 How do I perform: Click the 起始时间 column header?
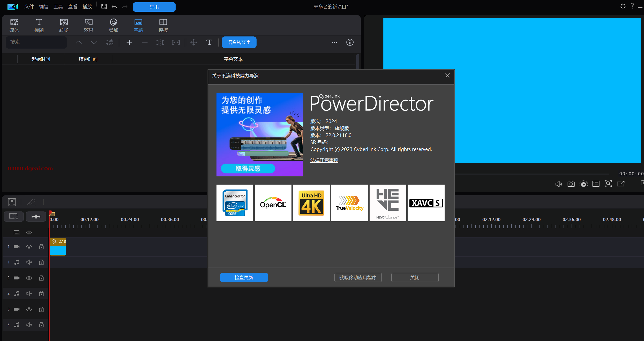[41, 59]
